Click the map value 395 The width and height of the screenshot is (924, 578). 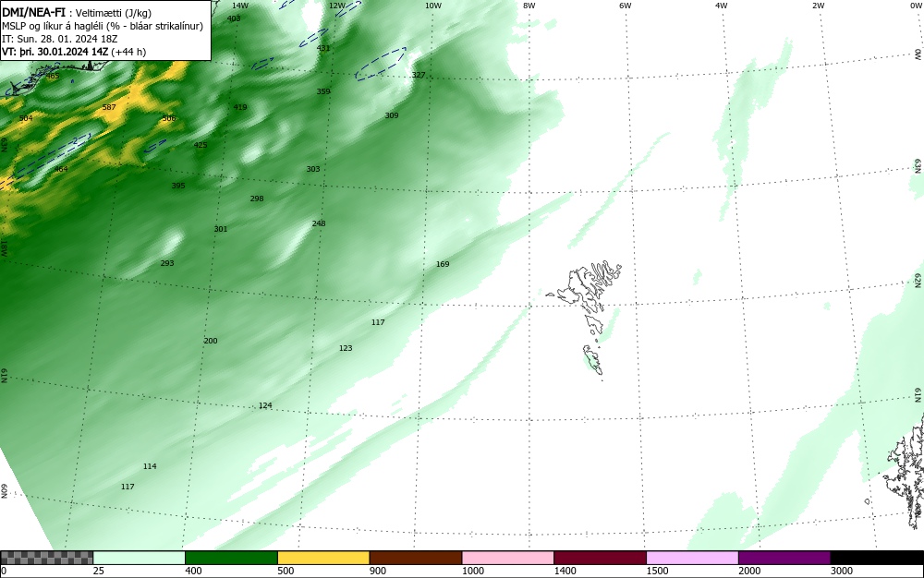178,186
